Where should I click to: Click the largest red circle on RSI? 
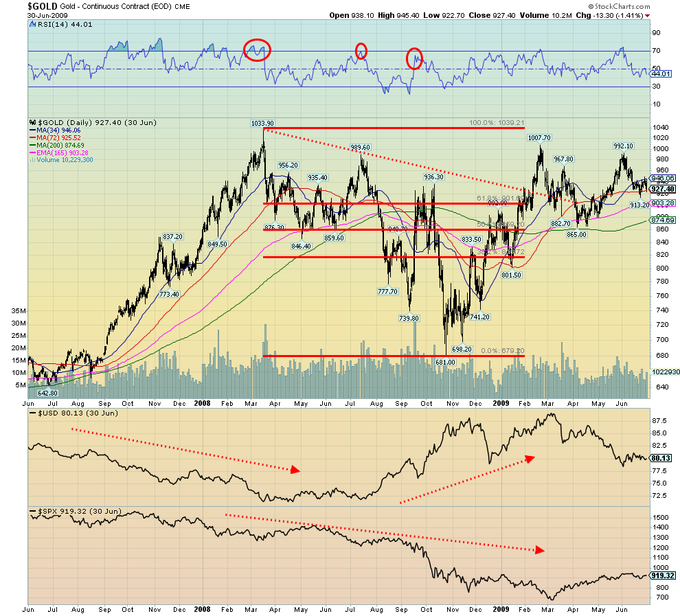pyautogui.click(x=258, y=49)
